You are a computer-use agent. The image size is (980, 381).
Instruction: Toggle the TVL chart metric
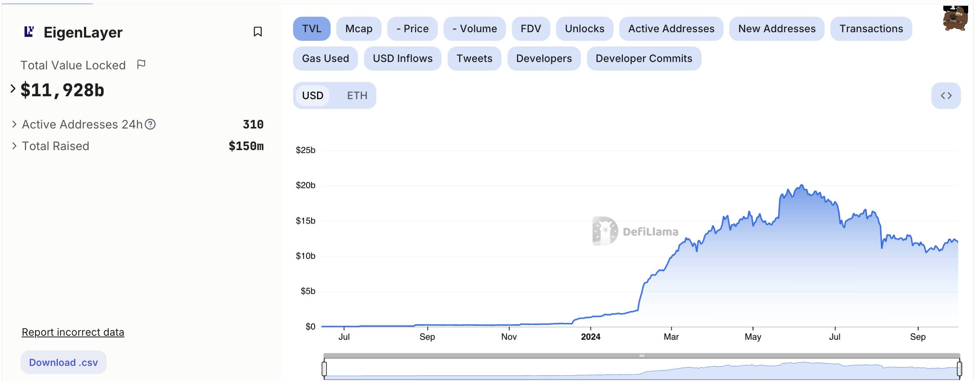[x=312, y=29]
